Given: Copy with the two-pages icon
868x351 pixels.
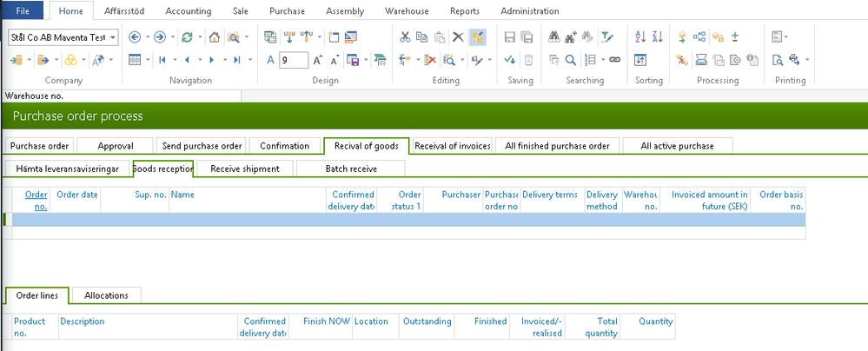Looking at the screenshot, I should [421, 37].
